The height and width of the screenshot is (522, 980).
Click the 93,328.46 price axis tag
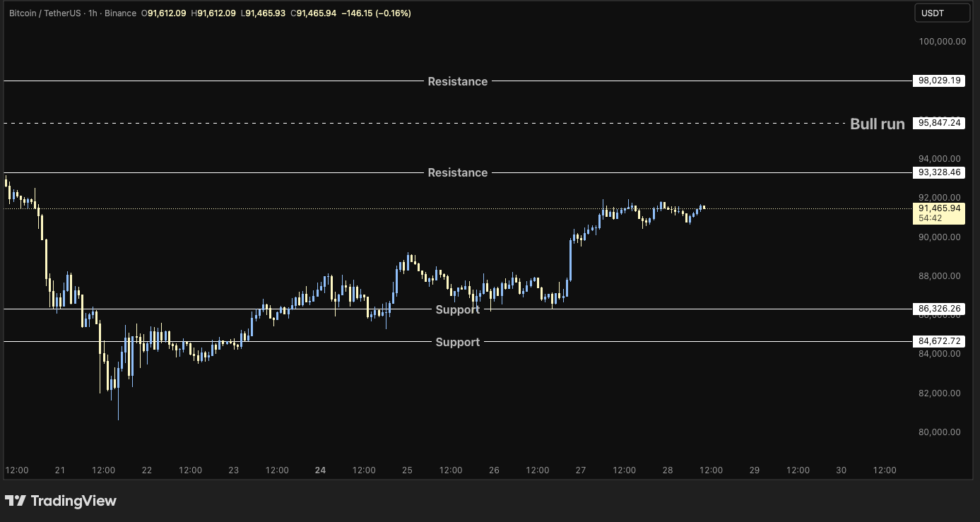click(x=938, y=172)
